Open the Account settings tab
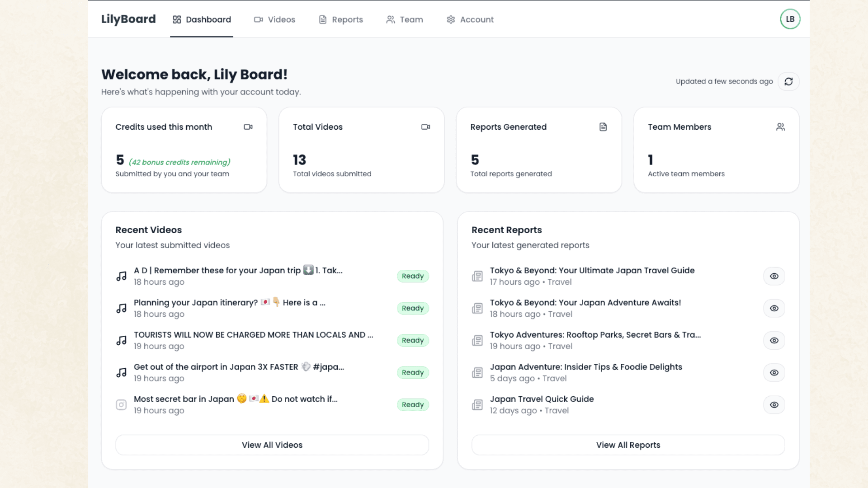 coord(470,19)
